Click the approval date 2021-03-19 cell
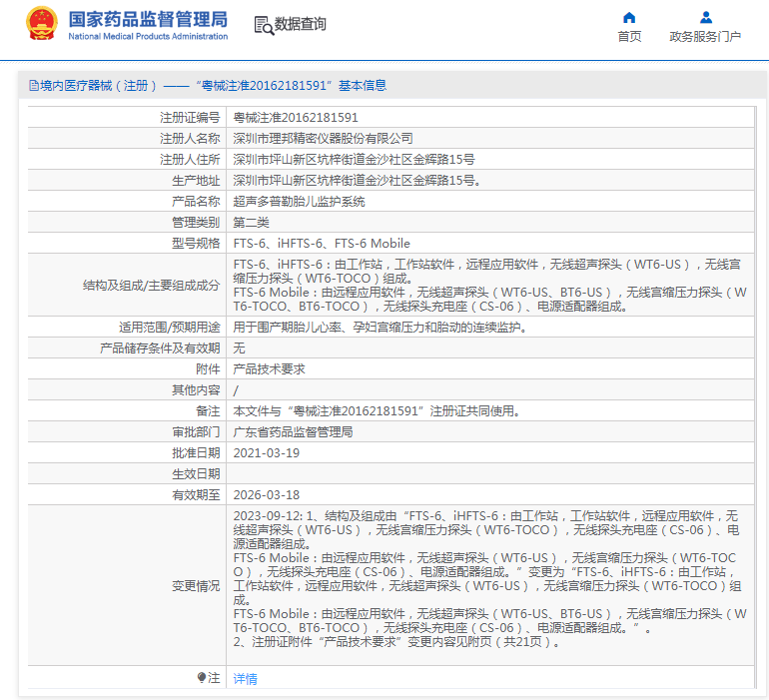The image size is (769, 700). pyautogui.click(x=266, y=452)
